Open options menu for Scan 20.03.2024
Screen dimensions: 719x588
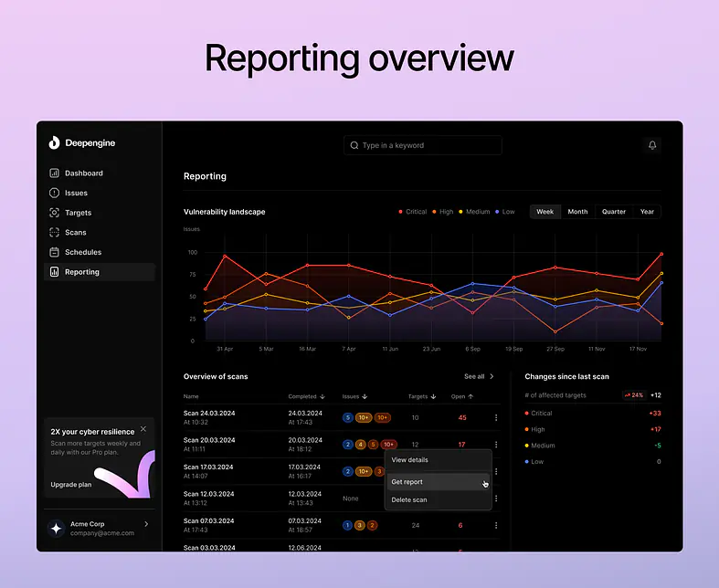[x=496, y=445]
